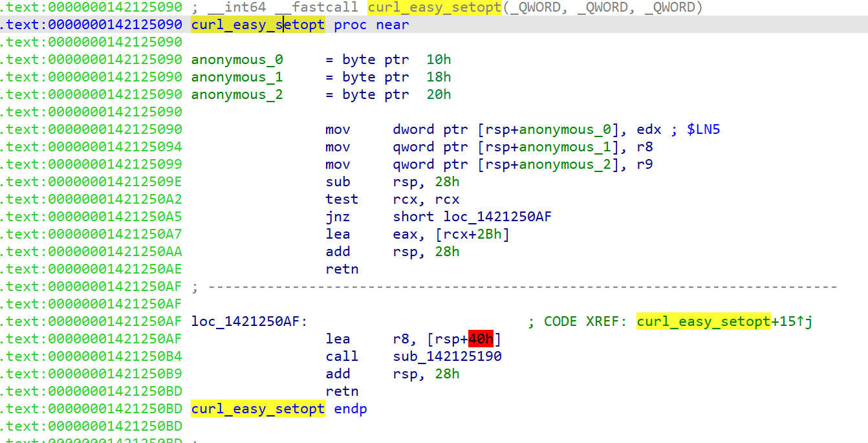Click the endp keyword
Image resolution: width=868 pixels, height=443 pixels.
pos(351,409)
